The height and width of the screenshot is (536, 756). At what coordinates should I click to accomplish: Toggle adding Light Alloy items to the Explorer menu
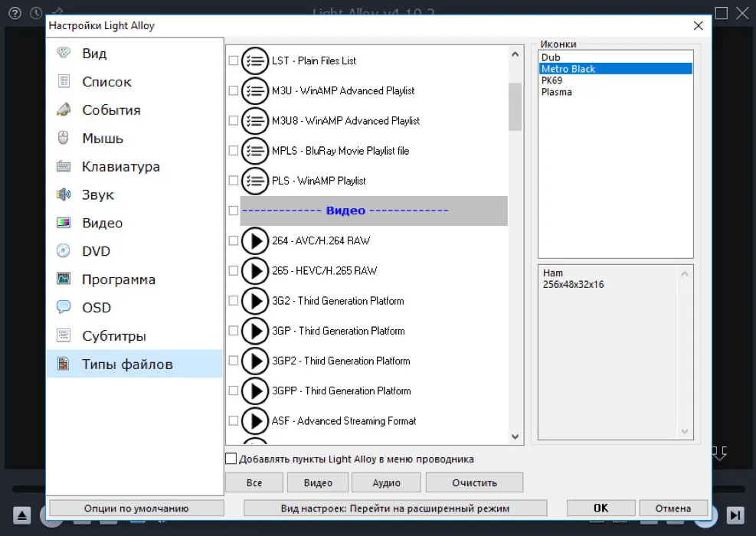(231, 459)
